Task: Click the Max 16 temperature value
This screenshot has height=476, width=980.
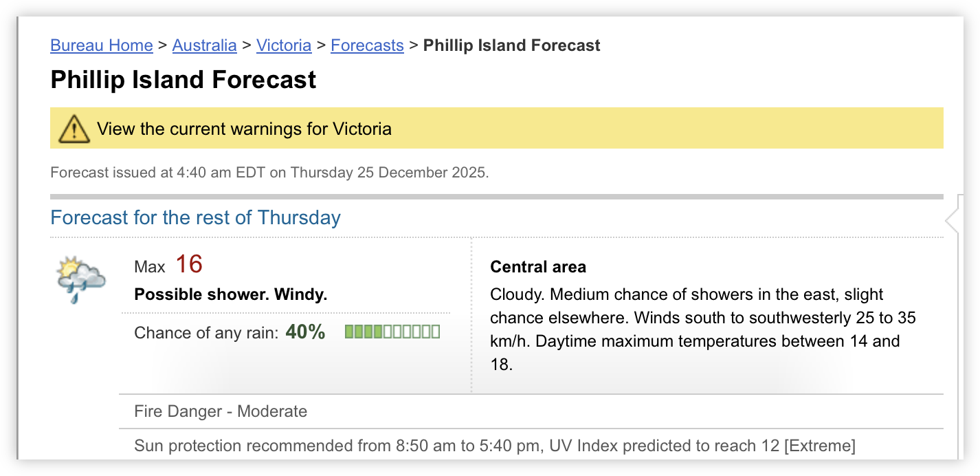Action: coord(188,264)
